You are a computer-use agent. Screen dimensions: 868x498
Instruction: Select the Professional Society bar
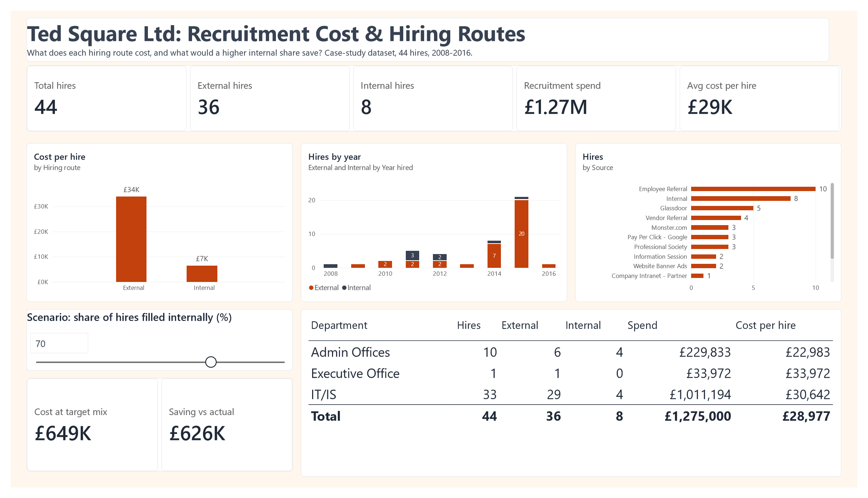point(710,247)
